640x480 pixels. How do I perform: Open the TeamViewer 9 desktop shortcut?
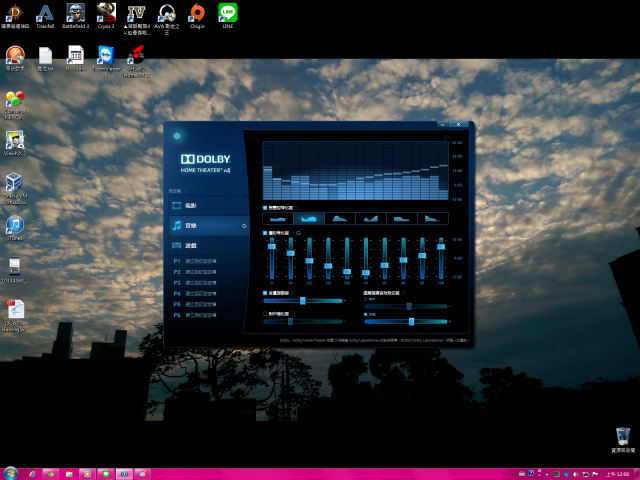(x=106, y=61)
